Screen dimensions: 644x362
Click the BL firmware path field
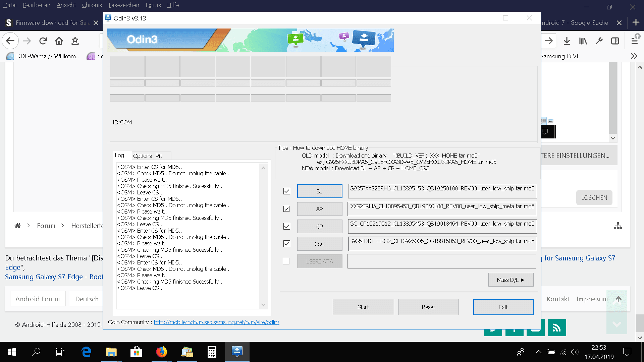click(442, 191)
